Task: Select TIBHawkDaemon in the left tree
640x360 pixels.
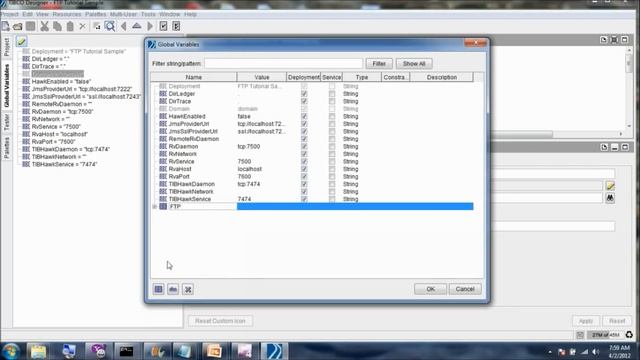Action: tap(71, 149)
